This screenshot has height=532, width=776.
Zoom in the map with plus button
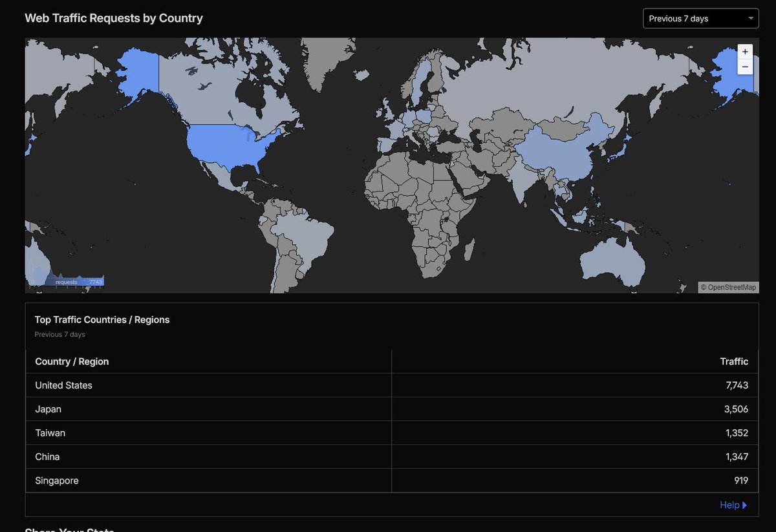[745, 52]
